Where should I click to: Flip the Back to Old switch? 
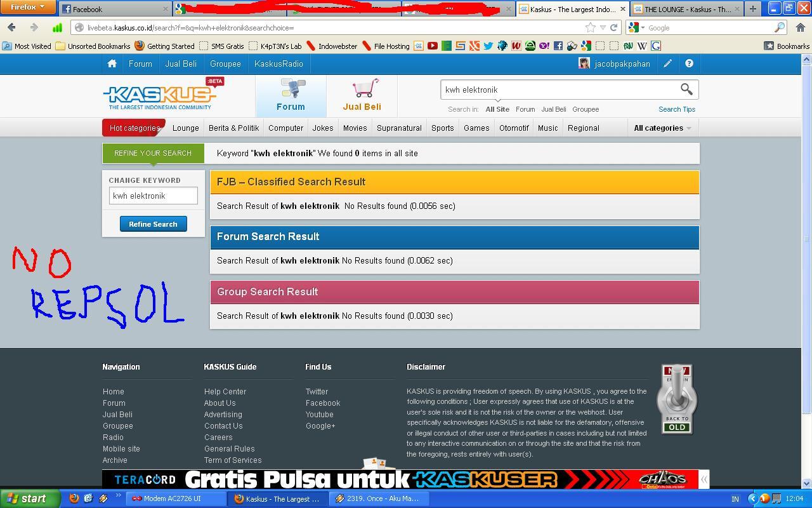676,399
